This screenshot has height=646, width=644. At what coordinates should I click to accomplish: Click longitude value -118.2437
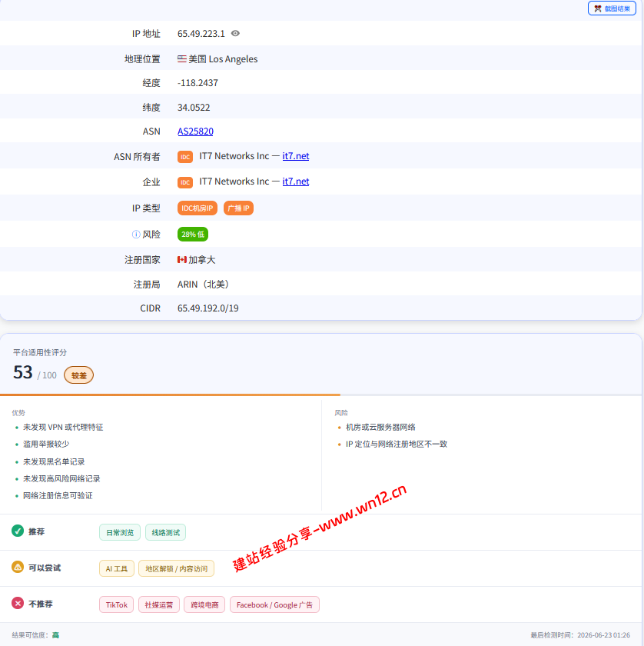click(198, 83)
